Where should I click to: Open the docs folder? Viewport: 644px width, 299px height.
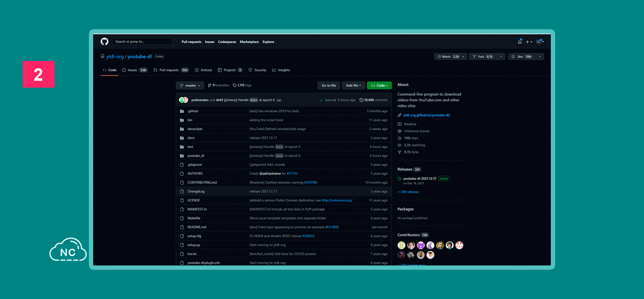(x=191, y=138)
